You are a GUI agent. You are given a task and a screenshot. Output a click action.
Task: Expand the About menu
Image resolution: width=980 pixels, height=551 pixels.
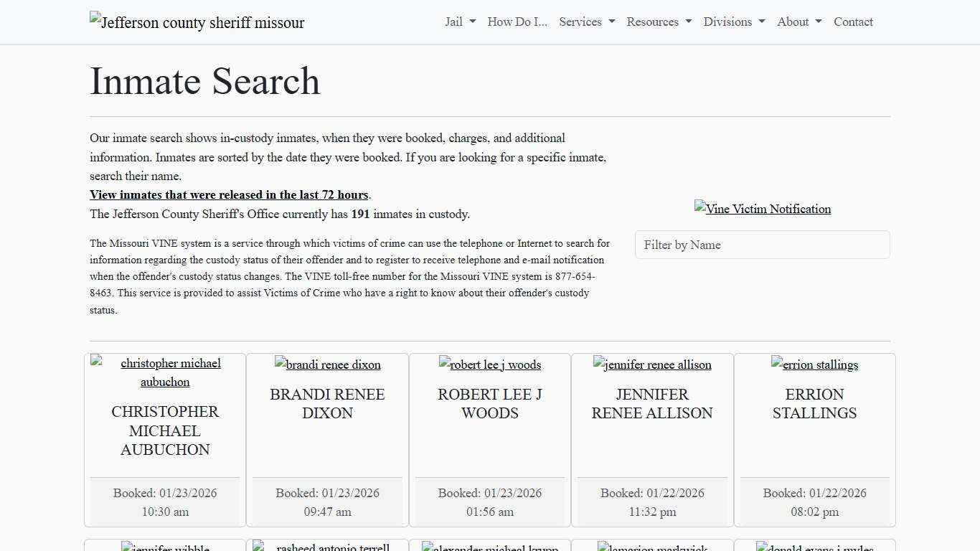click(798, 22)
